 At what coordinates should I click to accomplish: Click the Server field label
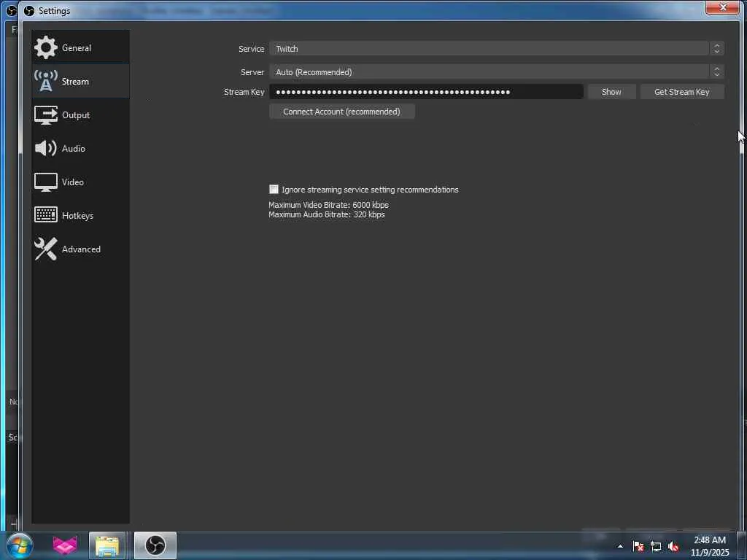(252, 72)
